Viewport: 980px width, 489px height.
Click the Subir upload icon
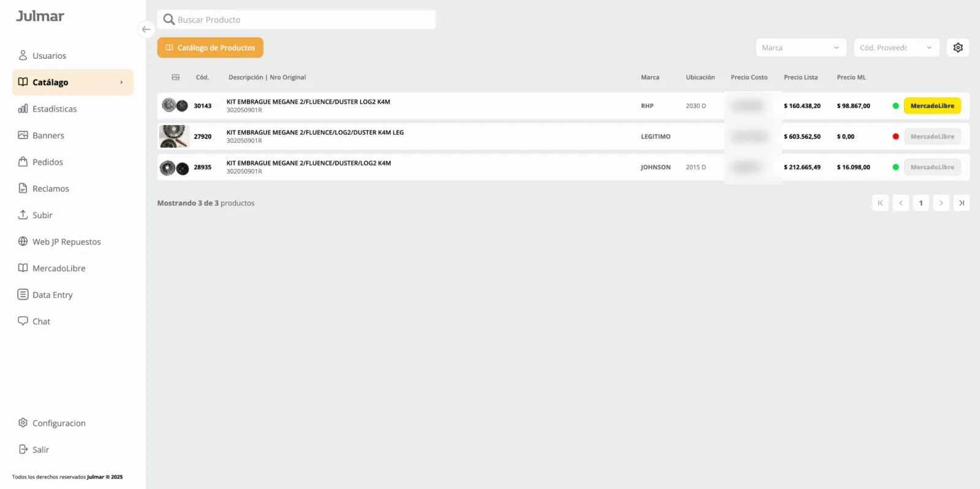click(x=23, y=214)
